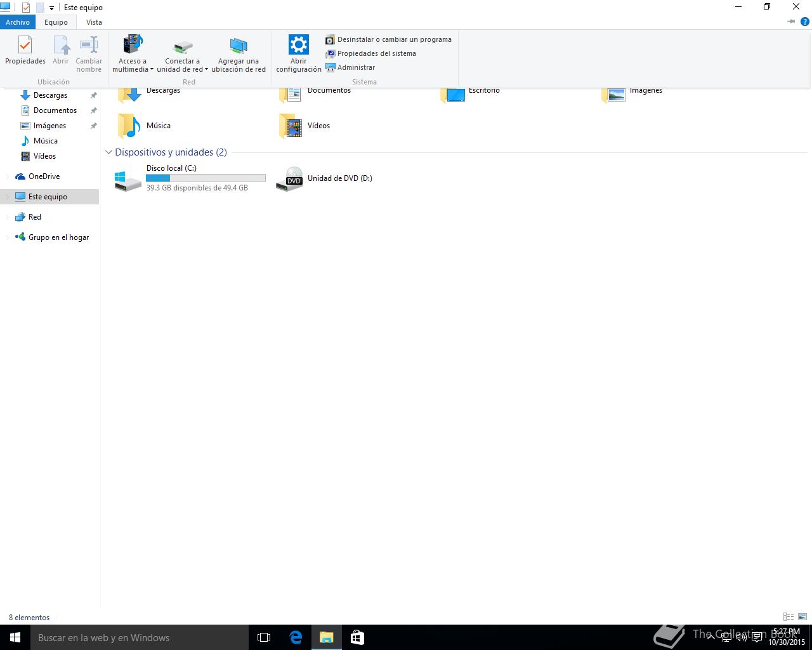The height and width of the screenshot is (650, 812).
Task: Click the 8 elementos status text
Action: [x=29, y=618]
